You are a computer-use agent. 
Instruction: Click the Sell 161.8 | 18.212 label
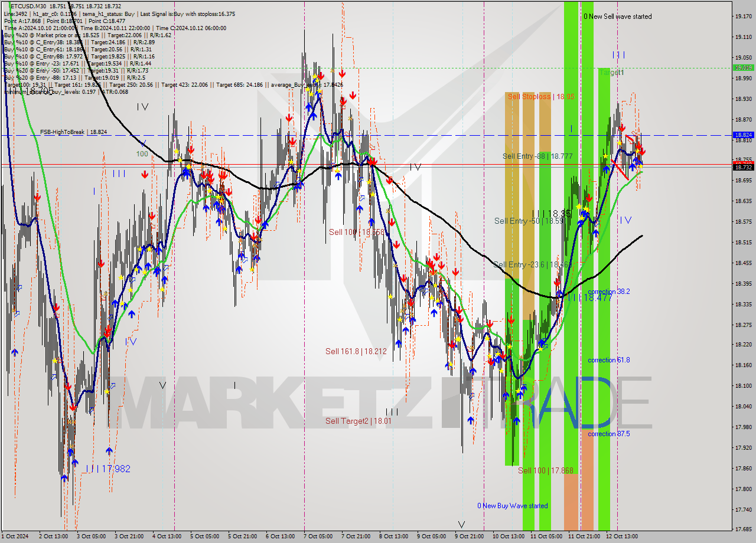point(356,351)
